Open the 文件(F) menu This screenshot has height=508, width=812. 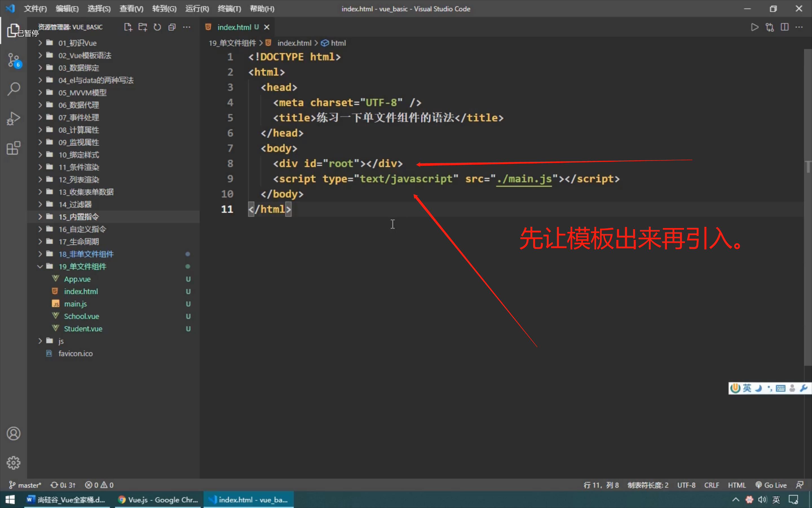(35, 9)
